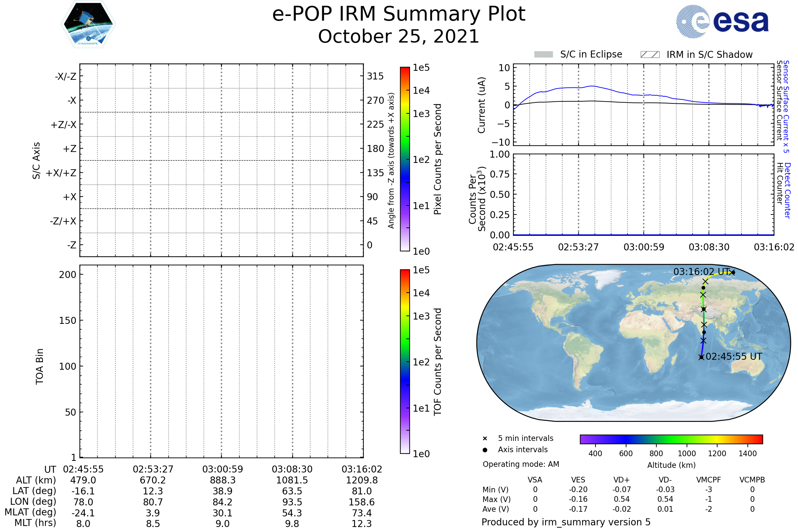The image size is (798, 532).
Task: Click the 03:16:02 UT track end marker
Action: [x=733, y=272]
